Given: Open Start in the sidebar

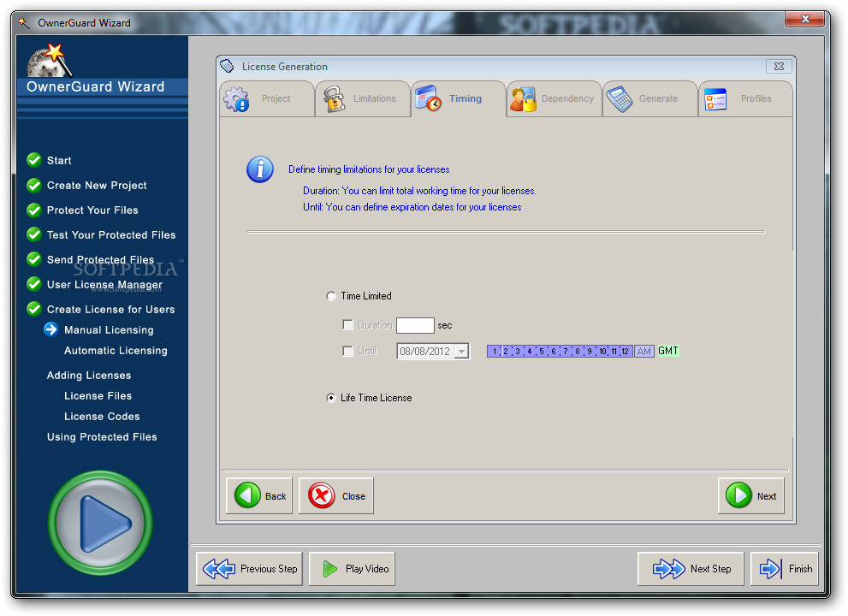Looking at the screenshot, I should tap(59, 161).
